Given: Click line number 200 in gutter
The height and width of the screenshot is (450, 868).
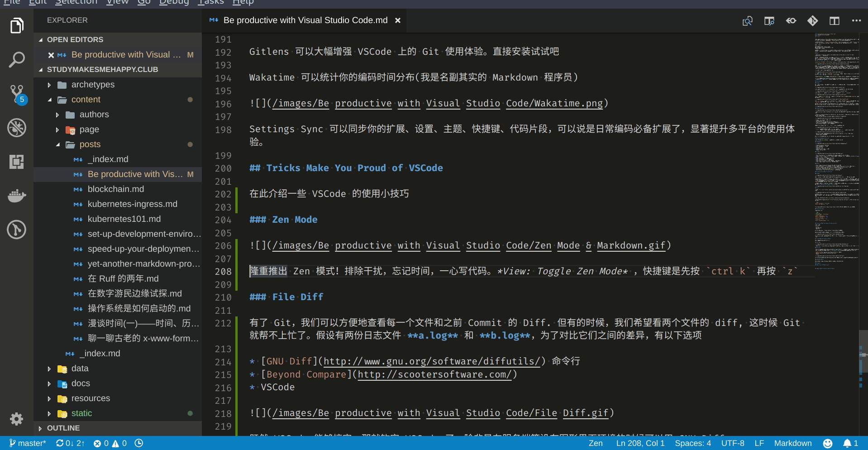Looking at the screenshot, I should (x=223, y=168).
